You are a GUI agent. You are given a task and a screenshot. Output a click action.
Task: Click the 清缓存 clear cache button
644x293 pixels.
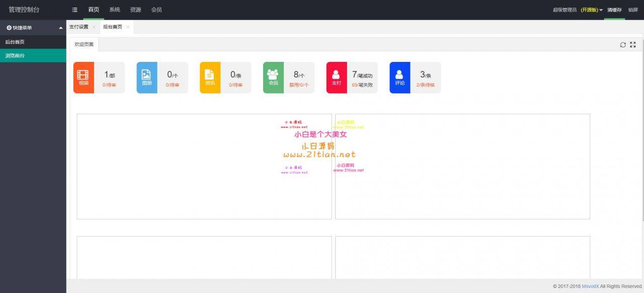point(614,10)
